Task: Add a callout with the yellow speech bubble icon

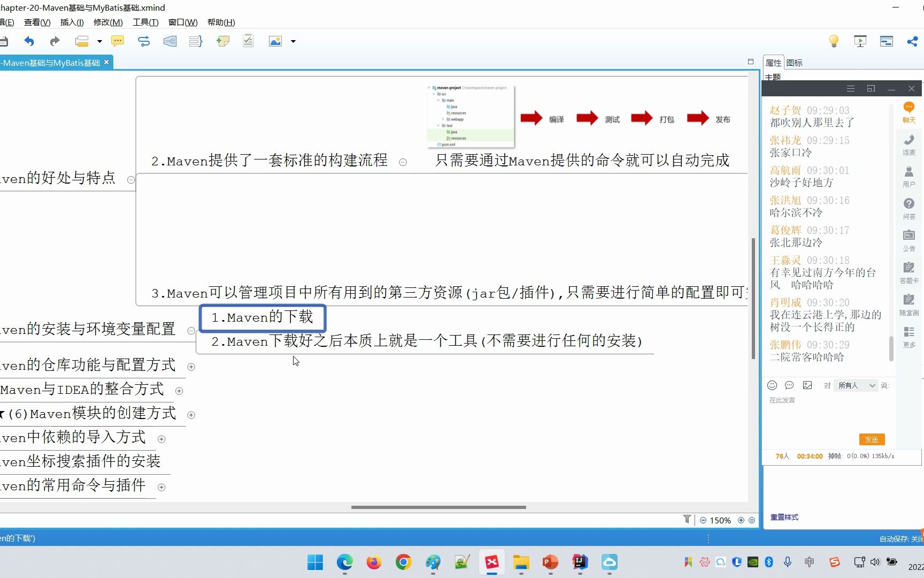Action: (118, 41)
